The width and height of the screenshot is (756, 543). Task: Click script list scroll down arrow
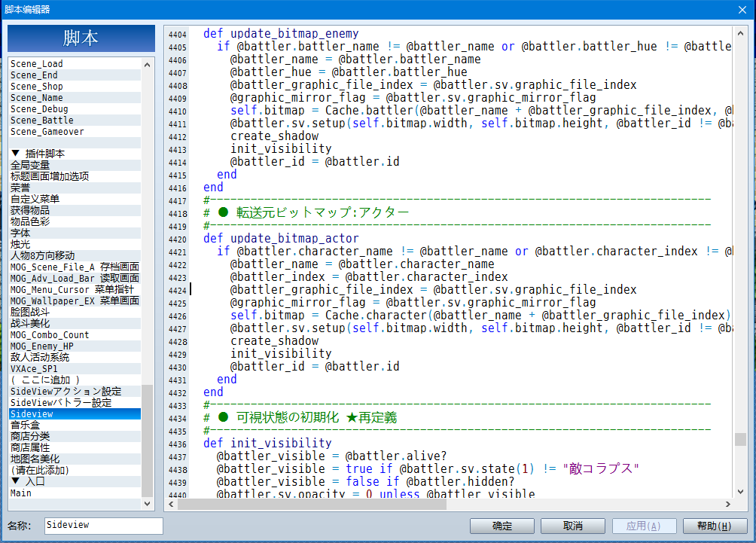147,503
